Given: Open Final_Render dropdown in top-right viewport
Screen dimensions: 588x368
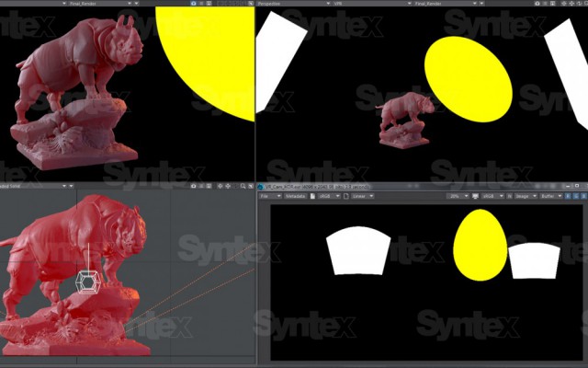Looking at the screenshot, I should [446, 4].
